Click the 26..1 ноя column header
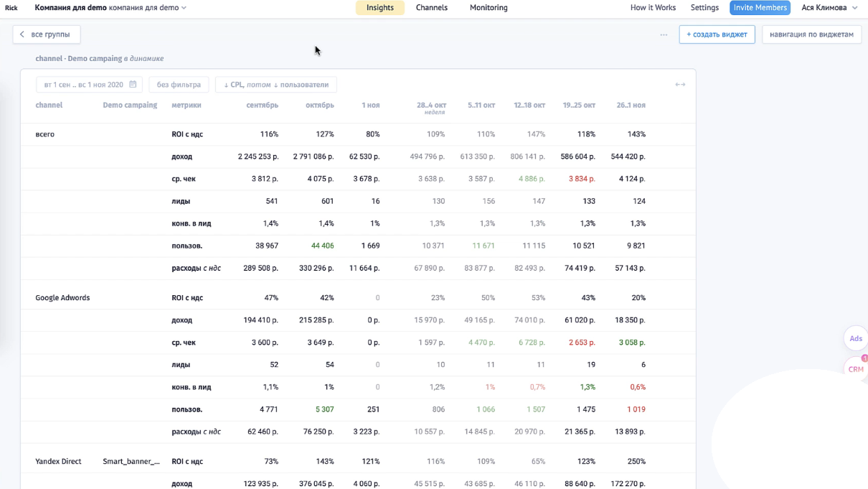Image resolution: width=868 pixels, height=489 pixels. 631,106
